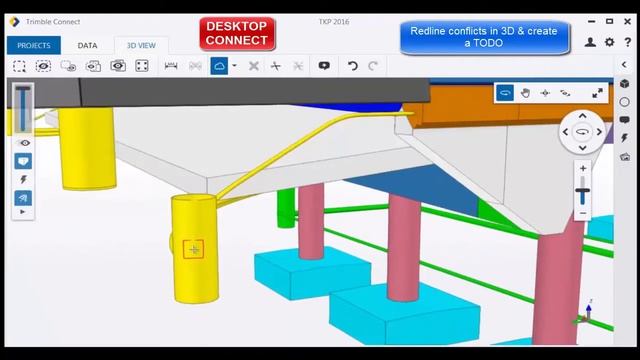
Task: Open the ToDo comments side panel
Action: click(x=624, y=120)
